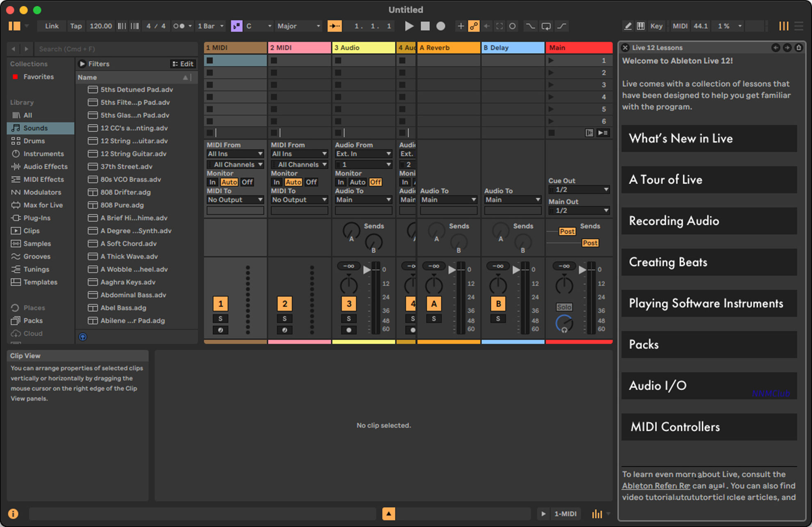
Task: Select Drums in the Library
Action: pyautogui.click(x=41, y=141)
